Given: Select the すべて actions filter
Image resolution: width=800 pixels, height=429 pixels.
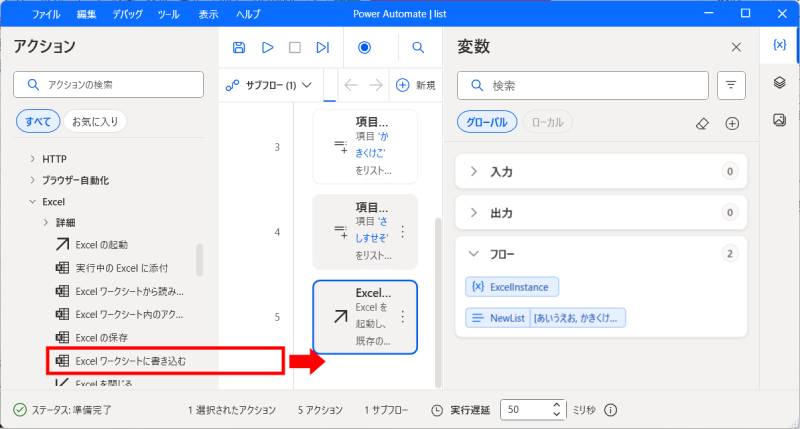Looking at the screenshot, I should coord(38,121).
